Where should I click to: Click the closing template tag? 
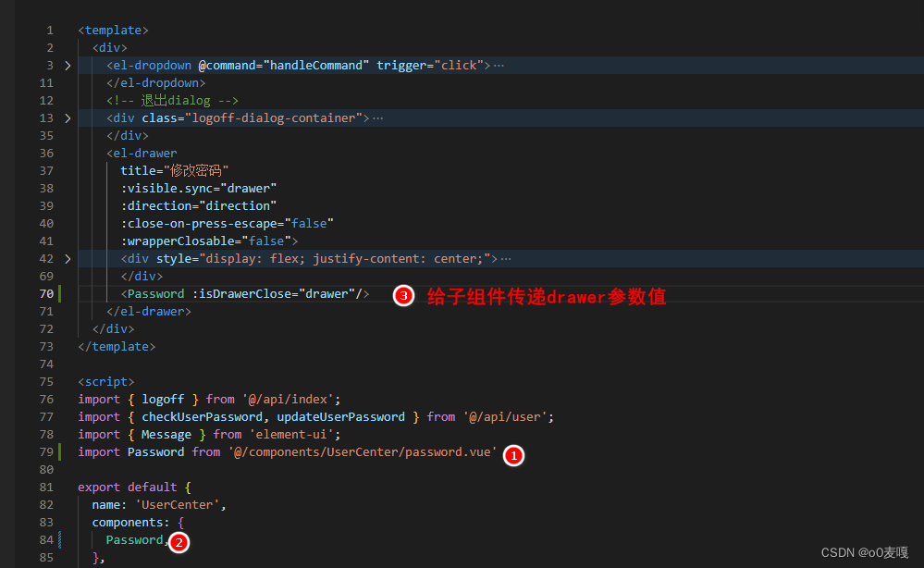pyautogui.click(x=117, y=347)
